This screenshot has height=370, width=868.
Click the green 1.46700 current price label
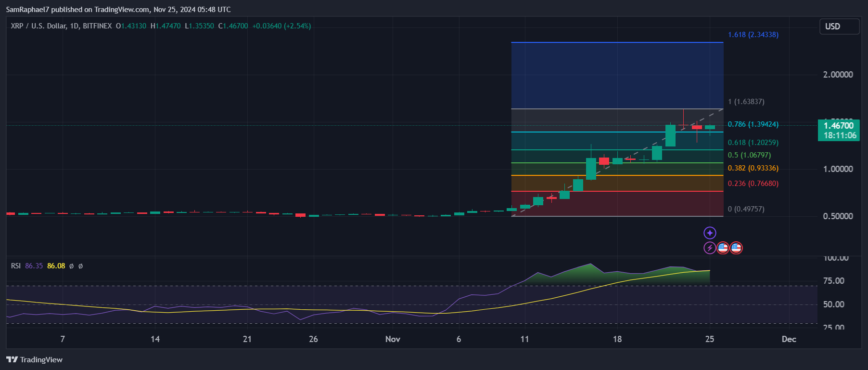pyautogui.click(x=840, y=126)
